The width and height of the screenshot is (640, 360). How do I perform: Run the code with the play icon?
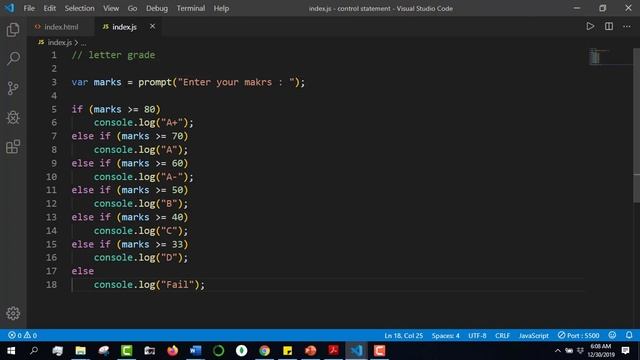[590, 27]
